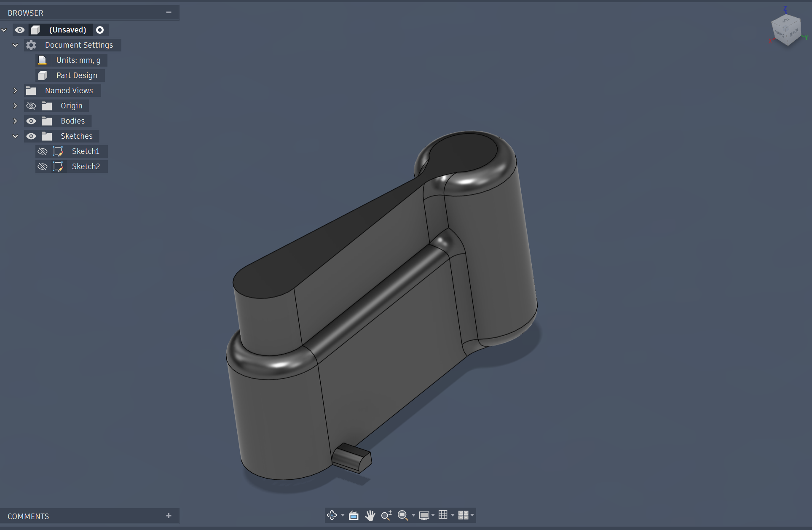Click the Grid and Snaps icon
Image resolution: width=812 pixels, height=530 pixels.
pyautogui.click(x=443, y=515)
